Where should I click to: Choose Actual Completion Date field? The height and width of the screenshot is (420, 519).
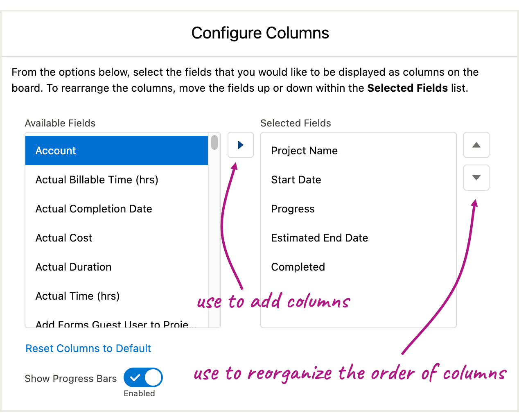point(117,209)
